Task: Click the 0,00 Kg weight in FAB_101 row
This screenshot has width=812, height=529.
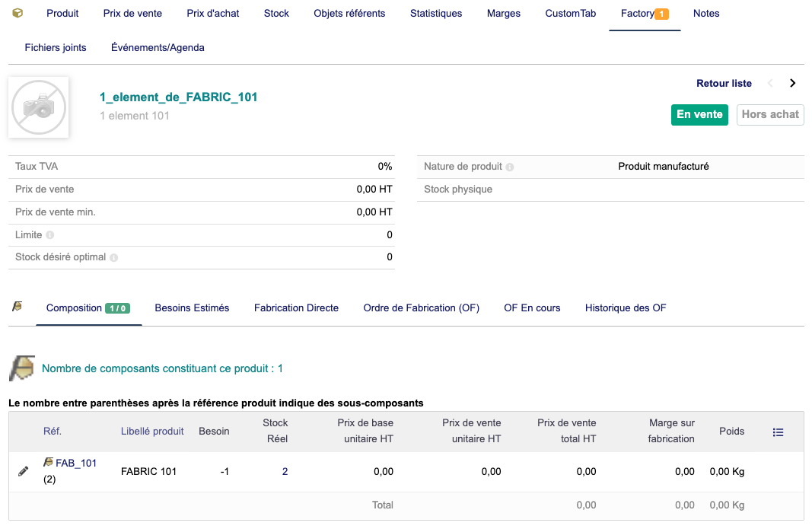Action: 727,471
